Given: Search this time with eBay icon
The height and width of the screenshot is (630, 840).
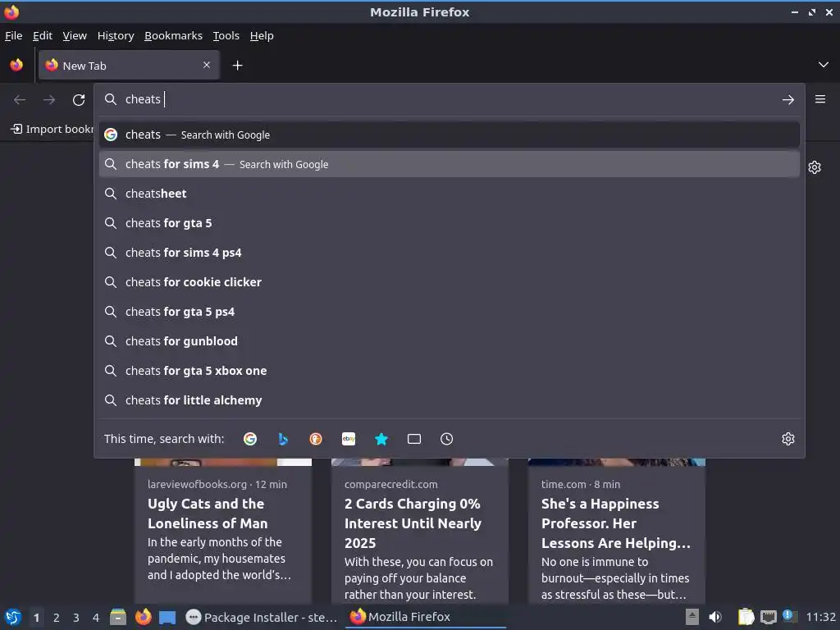Looking at the screenshot, I should click(x=349, y=440).
